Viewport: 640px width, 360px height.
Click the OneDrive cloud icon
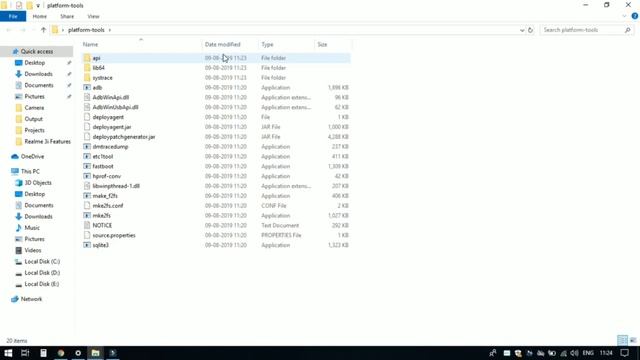tap(15, 156)
